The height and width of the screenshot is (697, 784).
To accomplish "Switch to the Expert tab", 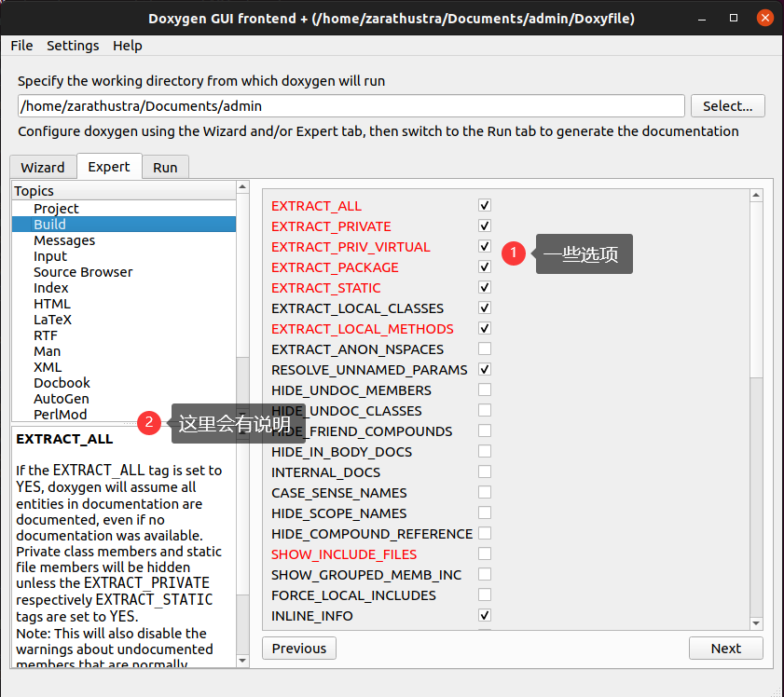I will point(108,167).
